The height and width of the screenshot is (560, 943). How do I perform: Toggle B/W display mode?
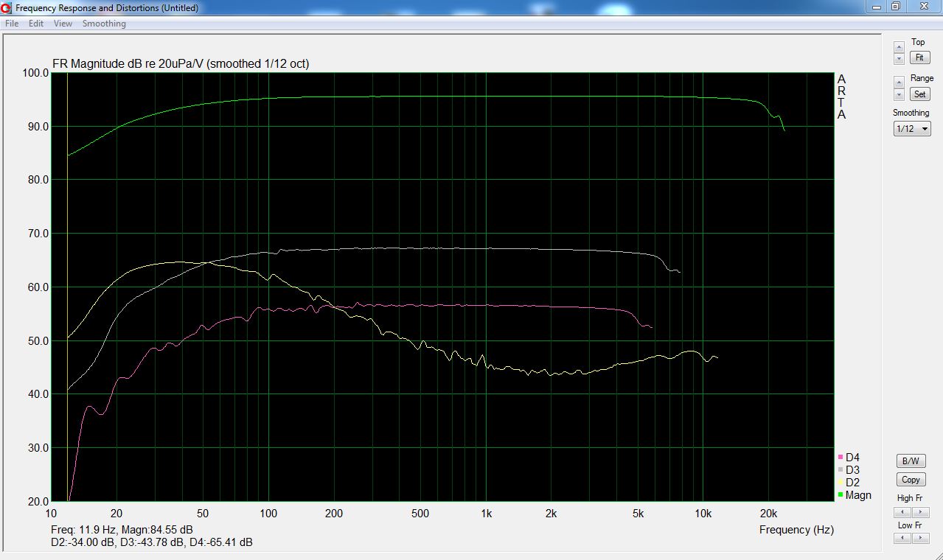coord(911,461)
